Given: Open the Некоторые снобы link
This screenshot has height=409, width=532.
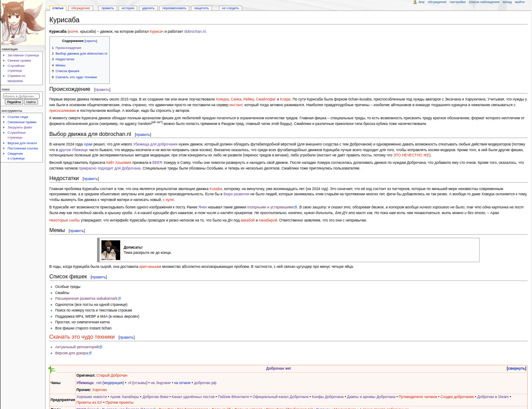Looking at the screenshot, I should pos(65,220).
